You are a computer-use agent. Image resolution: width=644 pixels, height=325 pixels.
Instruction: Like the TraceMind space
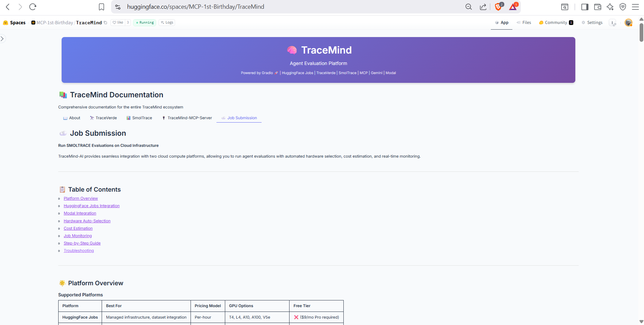[118, 23]
